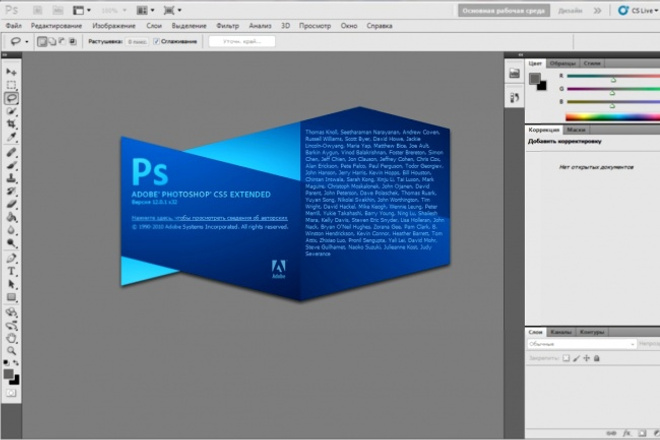The width and height of the screenshot is (660, 440).
Task: Toggle the Сглаживание checkbox
Action: 157,41
